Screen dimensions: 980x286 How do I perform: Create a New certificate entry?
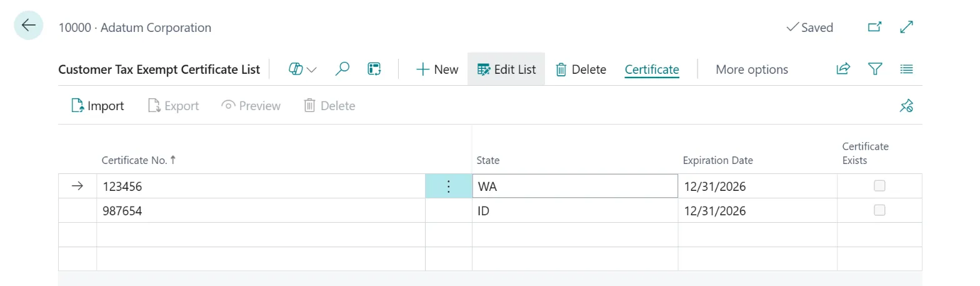(437, 69)
